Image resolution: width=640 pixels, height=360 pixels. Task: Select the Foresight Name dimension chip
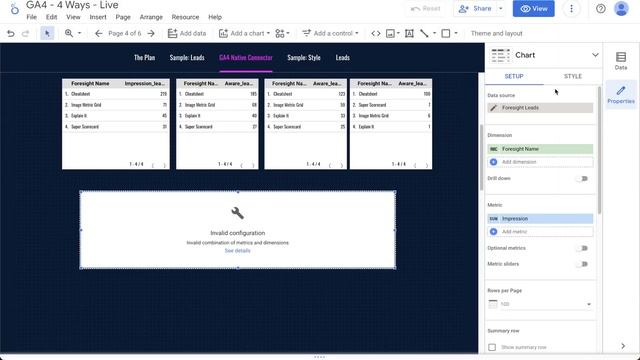[540, 149]
